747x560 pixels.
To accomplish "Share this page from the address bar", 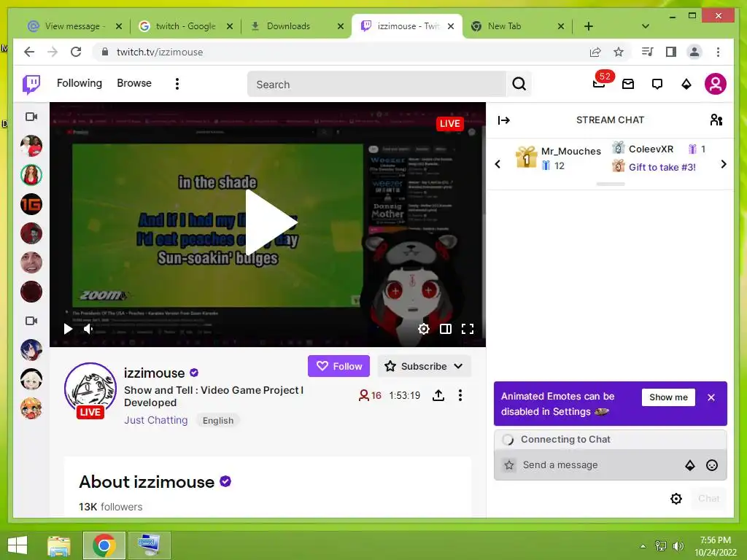I will click(595, 52).
